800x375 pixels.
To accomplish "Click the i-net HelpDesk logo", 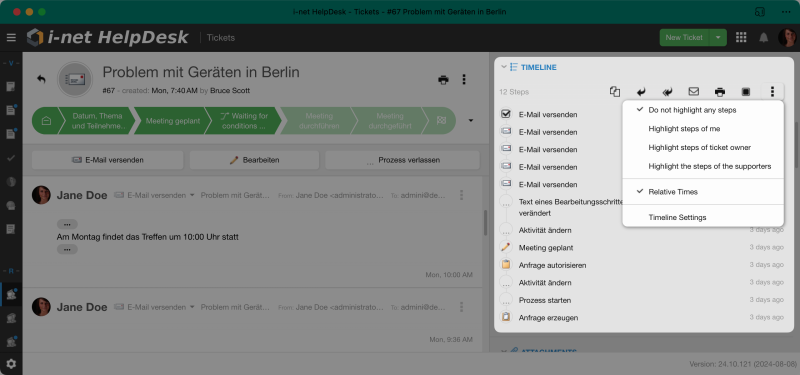I will pos(107,37).
